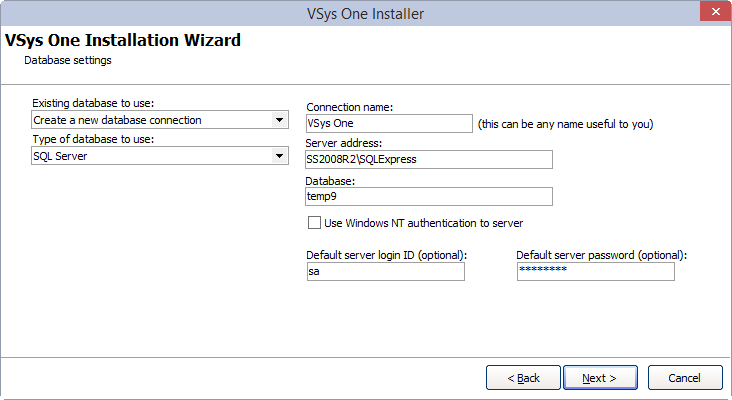The height and width of the screenshot is (400, 732).
Task: Close the VSys One Installer window
Action: (715, 11)
